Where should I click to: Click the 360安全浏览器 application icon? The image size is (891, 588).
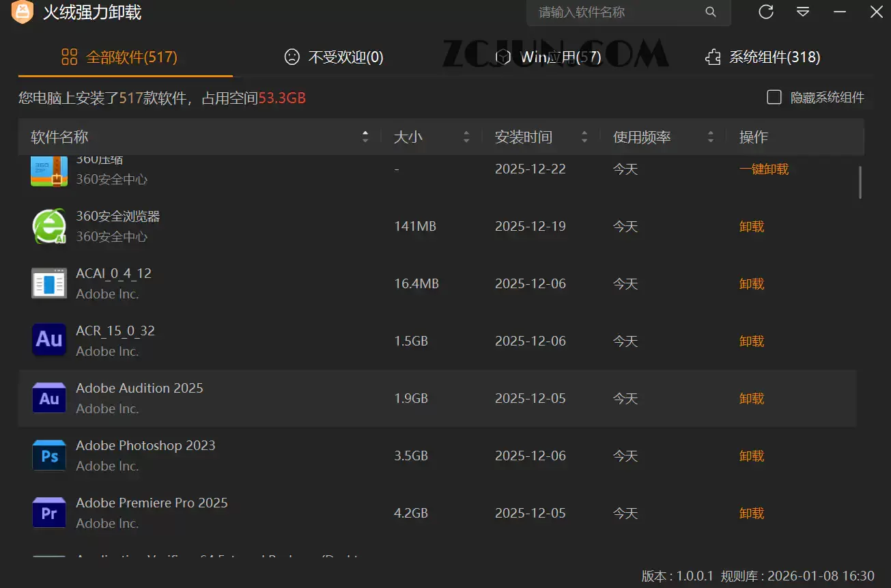click(48, 225)
